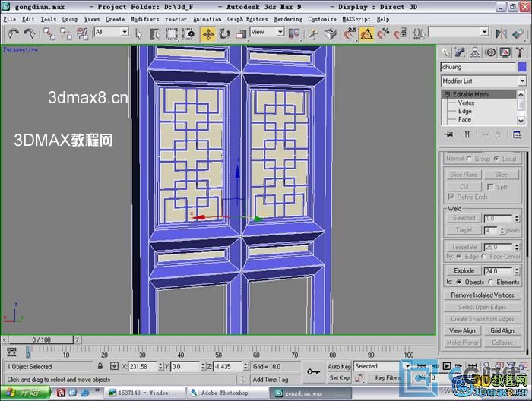532x401 pixels.
Task: Open the File menu
Action: click(9, 19)
